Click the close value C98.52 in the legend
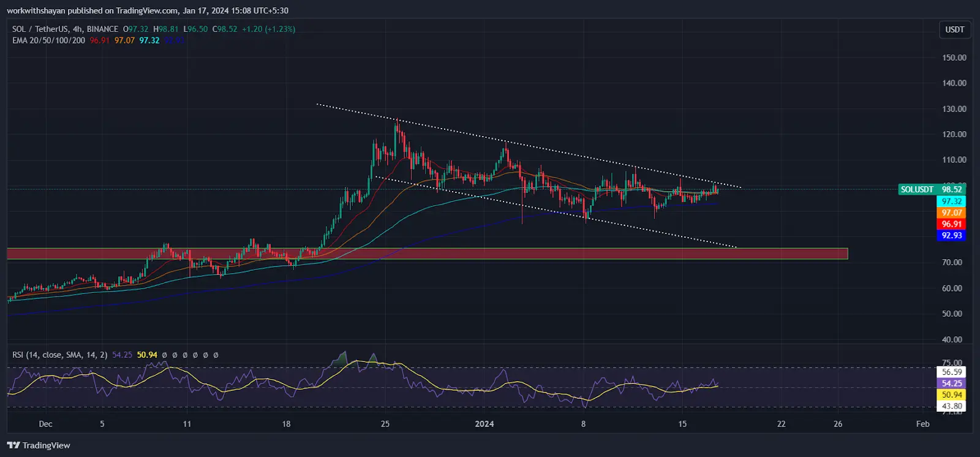Viewport: 980px width, 457px height. [225, 29]
